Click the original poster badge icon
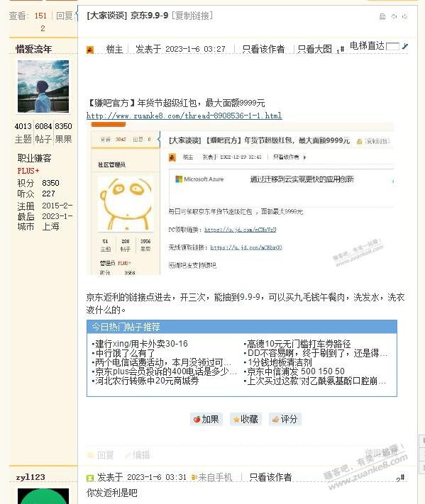The height and width of the screenshot is (504, 425). pos(90,50)
